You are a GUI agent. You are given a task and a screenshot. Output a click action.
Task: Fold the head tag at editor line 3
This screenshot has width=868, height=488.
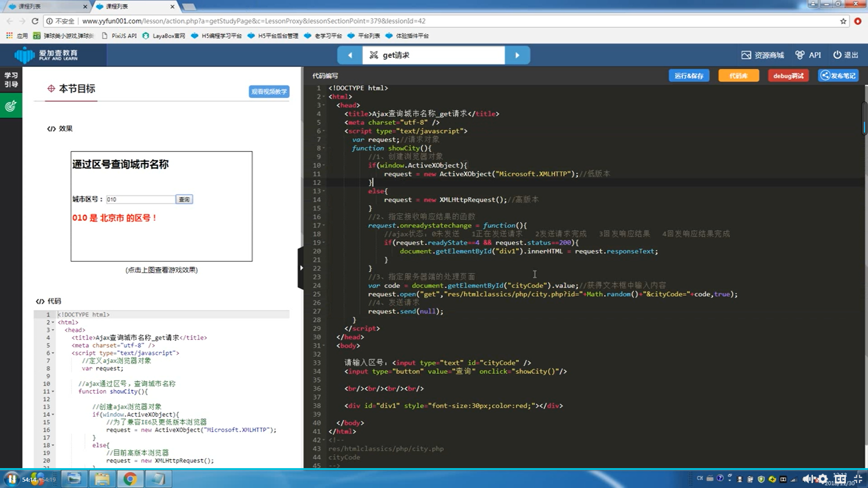pos(324,105)
